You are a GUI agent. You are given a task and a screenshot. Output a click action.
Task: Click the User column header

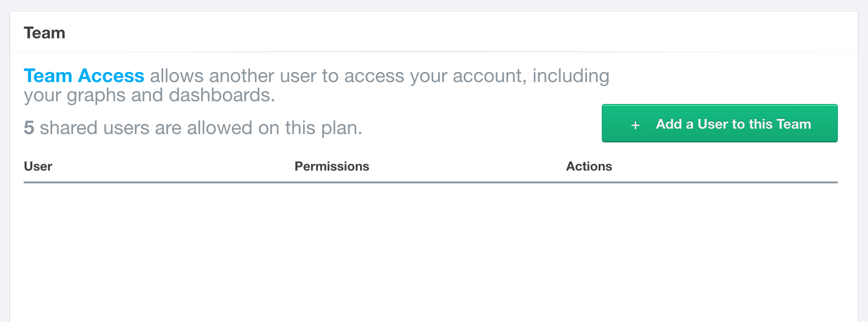point(38,166)
